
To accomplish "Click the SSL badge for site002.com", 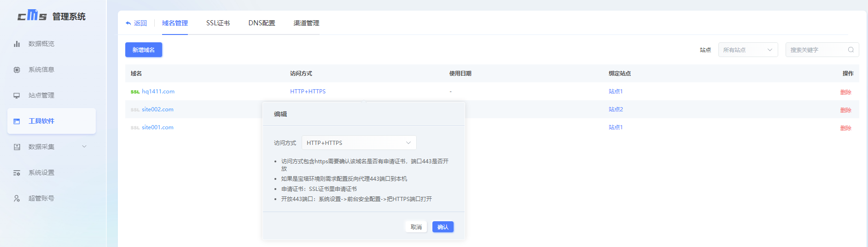I will [135, 110].
